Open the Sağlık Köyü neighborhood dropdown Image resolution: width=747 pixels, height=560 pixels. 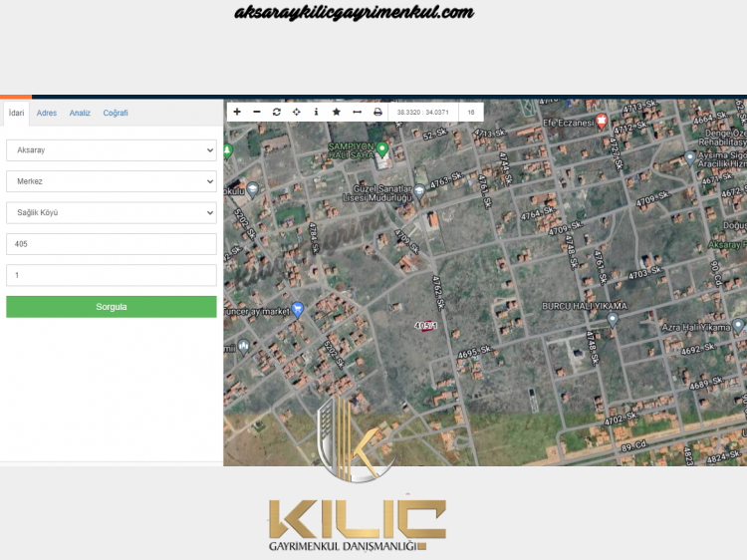coord(111,212)
